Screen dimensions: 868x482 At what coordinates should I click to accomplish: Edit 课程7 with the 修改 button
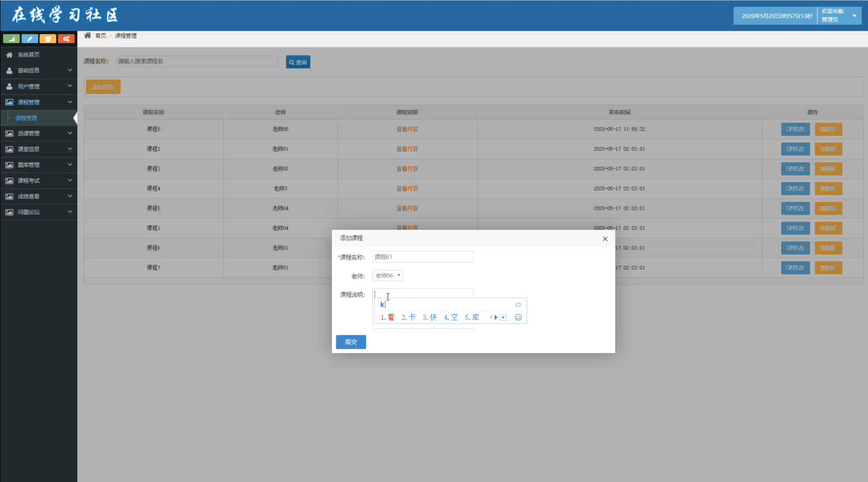pyautogui.click(x=795, y=268)
